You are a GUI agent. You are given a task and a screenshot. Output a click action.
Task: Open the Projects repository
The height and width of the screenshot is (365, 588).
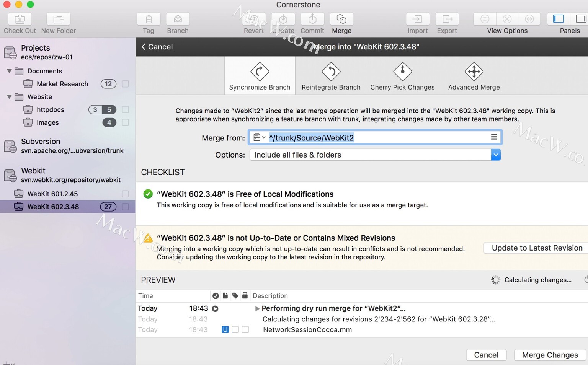point(68,52)
